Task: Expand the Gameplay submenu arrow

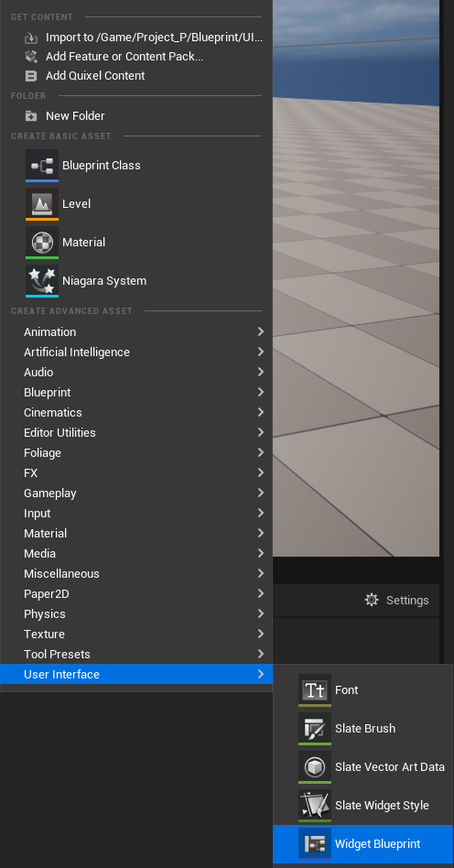Action: (x=261, y=493)
